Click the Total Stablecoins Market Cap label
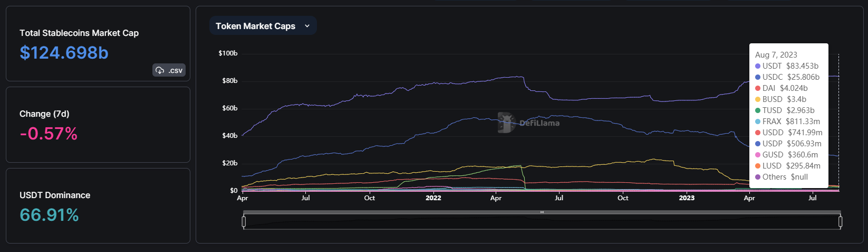Screen dimensions: 868x252 coord(79,33)
